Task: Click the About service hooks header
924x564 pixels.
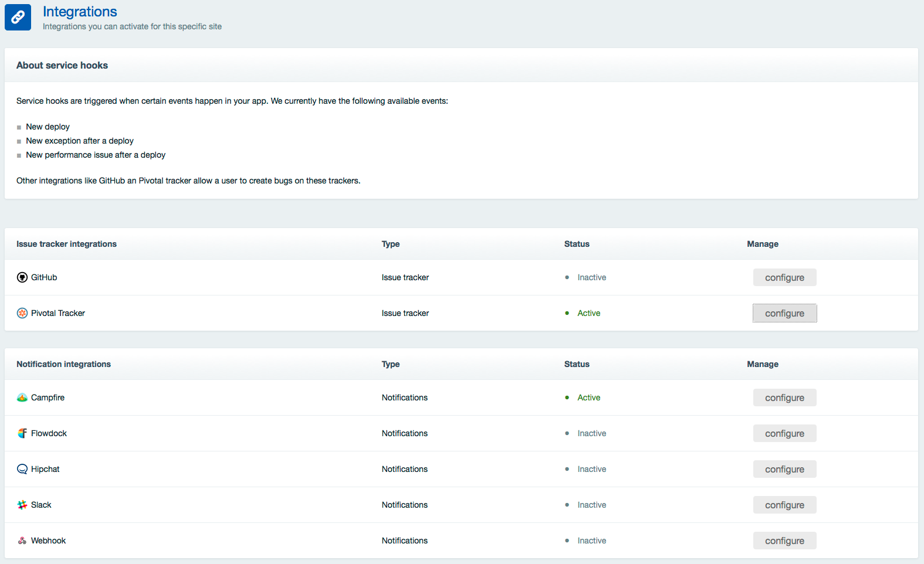Action: (x=62, y=65)
